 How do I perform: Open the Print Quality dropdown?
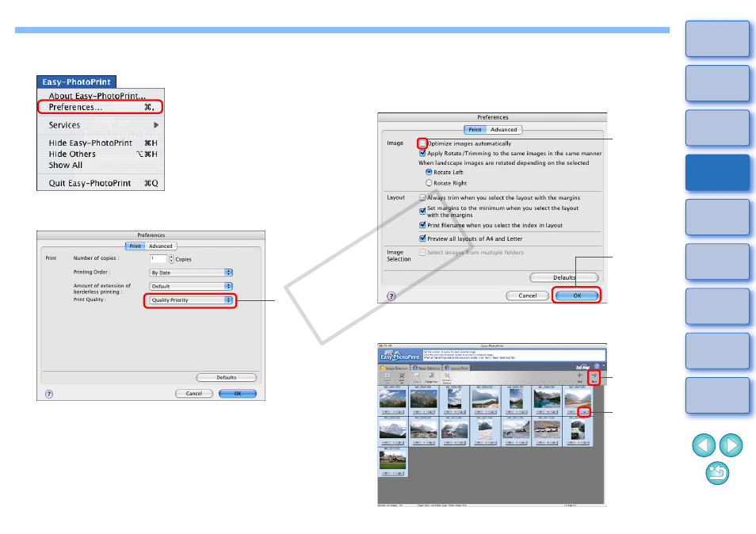click(x=191, y=300)
